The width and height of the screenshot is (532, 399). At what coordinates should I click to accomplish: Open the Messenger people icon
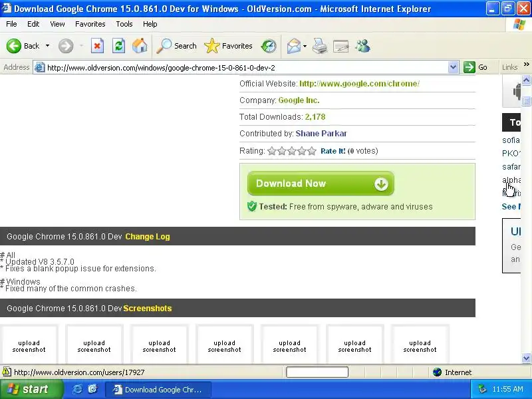pos(362,46)
